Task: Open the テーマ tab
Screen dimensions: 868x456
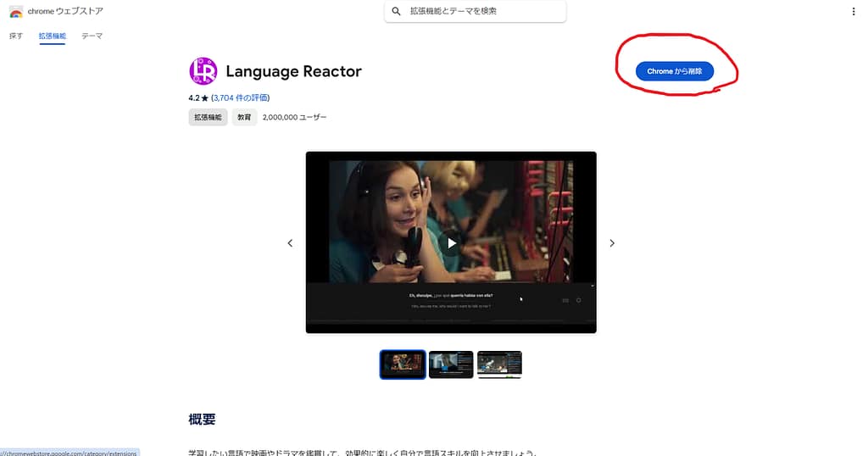Action: 92,36
